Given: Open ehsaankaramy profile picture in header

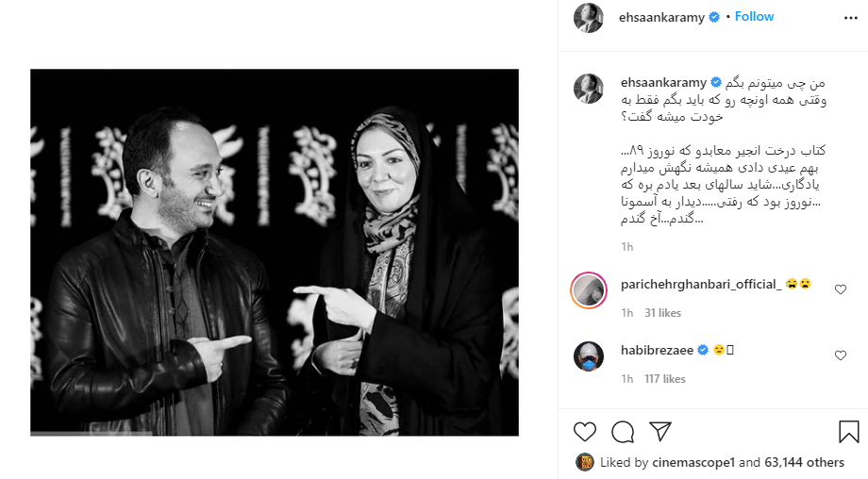Looking at the screenshot, I should coord(589,18).
